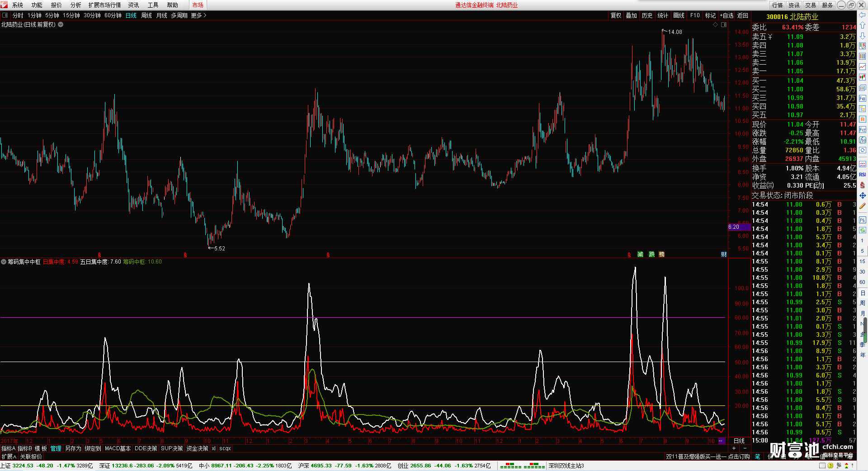Select daily '日' period in sidebar

click(862, 293)
